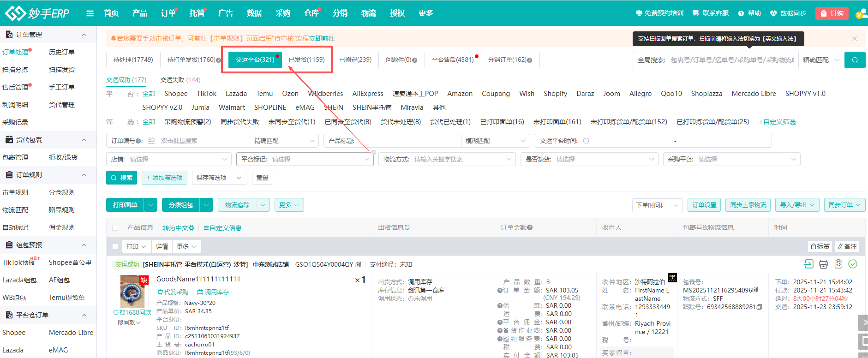
Task: Click the batch search icon in 订单编号 field
Action: (151, 141)
